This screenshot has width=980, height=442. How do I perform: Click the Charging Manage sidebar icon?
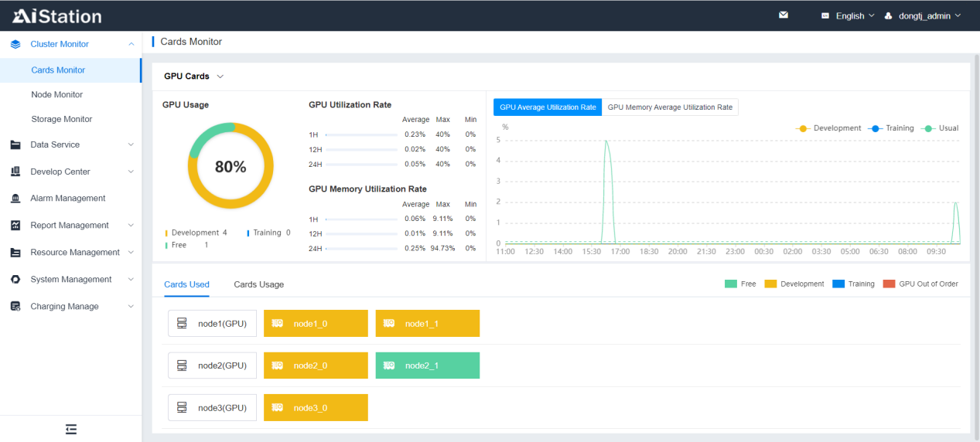[15, 307]
